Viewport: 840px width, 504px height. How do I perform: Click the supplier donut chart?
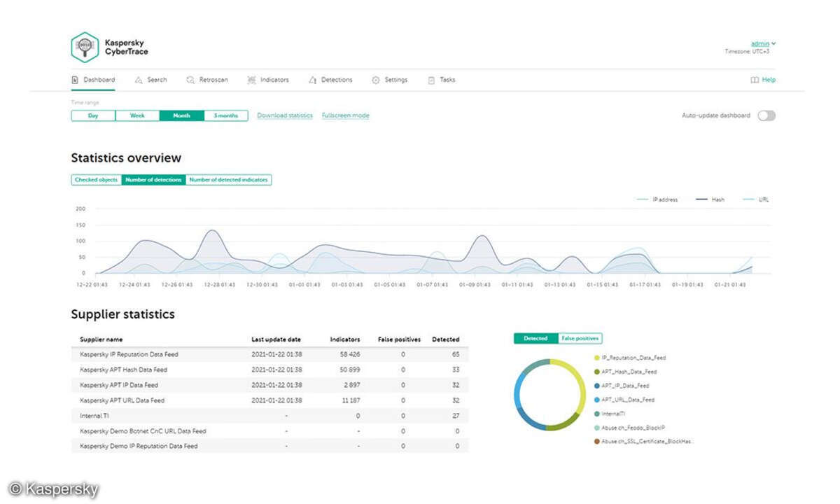(x=550, y=394)
